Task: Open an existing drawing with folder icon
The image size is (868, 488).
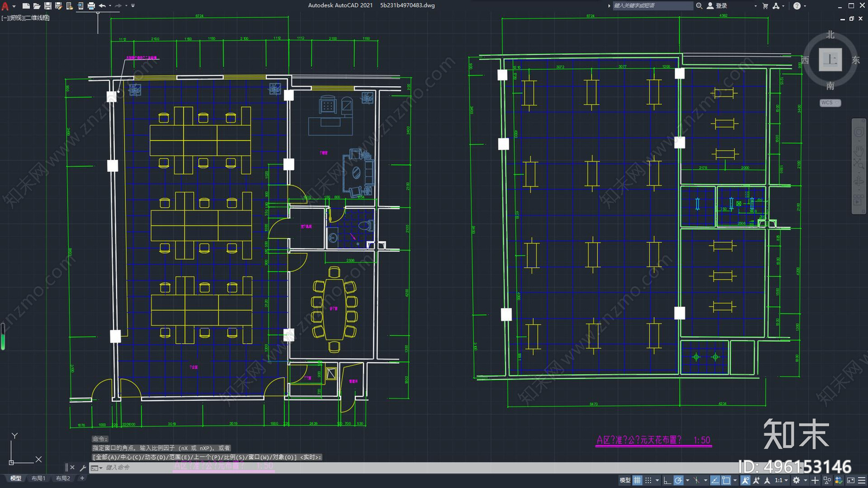Action: tap(36, 6)
